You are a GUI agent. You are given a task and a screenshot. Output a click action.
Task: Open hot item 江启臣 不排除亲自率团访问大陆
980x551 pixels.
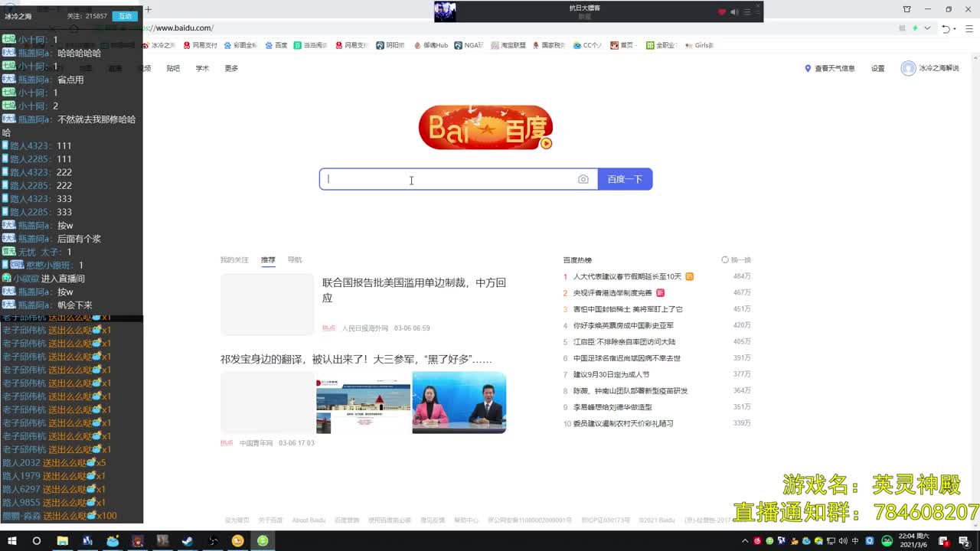tap(624, 342)
